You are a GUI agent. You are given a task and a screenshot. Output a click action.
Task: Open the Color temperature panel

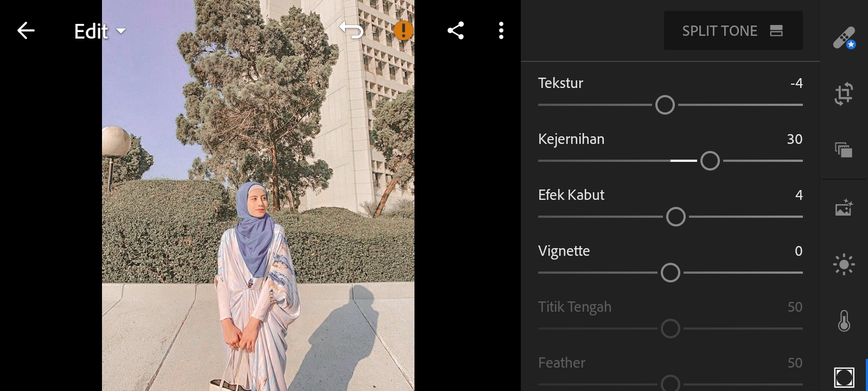(844, 321)
